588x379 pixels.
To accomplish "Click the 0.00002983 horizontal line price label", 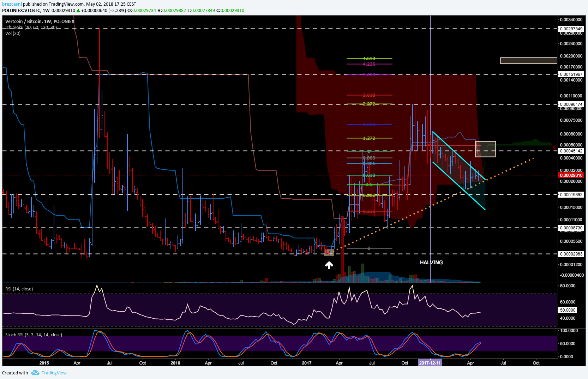I will [571, 254].
